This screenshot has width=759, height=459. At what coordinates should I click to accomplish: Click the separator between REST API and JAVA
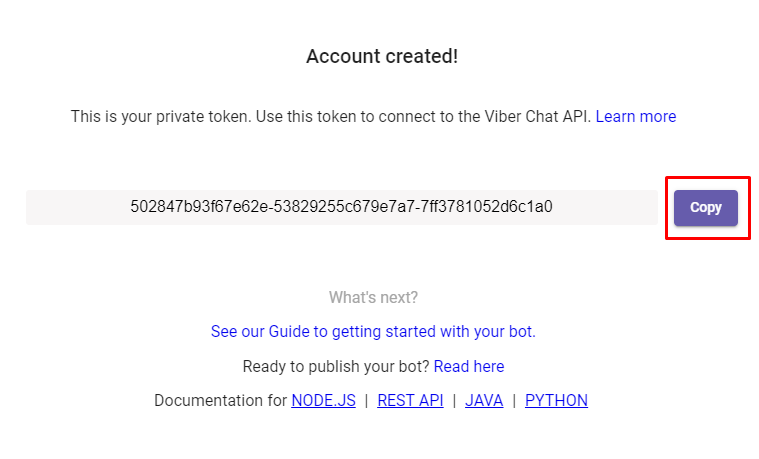pyautogui.click(x=454, y=401)
